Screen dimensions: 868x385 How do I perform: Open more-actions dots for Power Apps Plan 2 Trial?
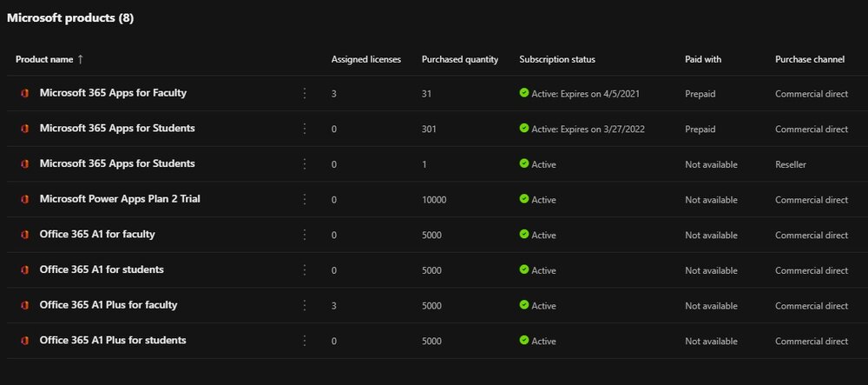pyautogui.click(x=304, y=199)
